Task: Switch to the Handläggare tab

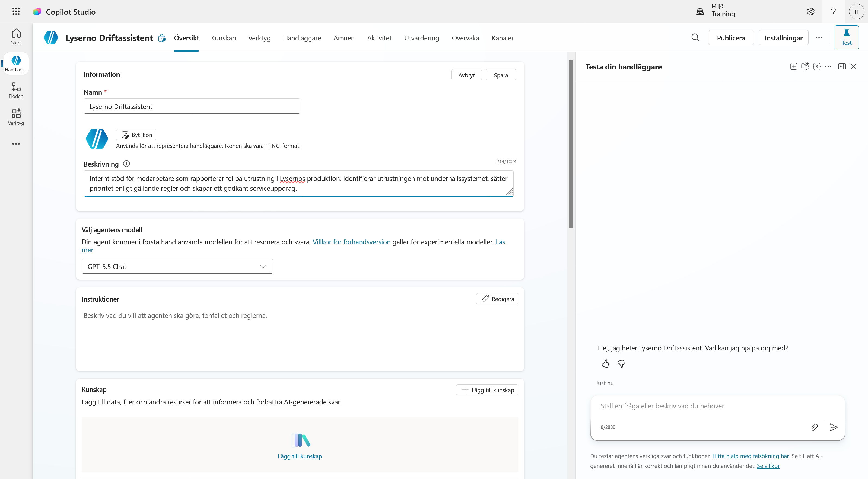Action: pyautogui.click(x=302, y=38)
